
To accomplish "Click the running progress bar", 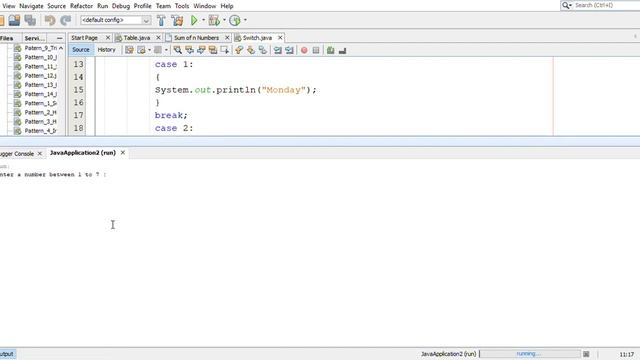I will click(x=529, y=354).
